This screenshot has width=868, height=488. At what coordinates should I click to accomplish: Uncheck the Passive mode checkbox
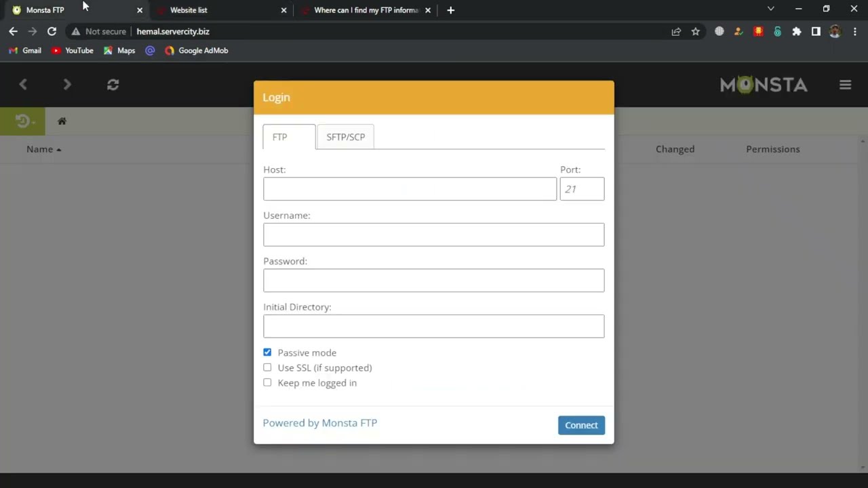click(x=267, y=352)
